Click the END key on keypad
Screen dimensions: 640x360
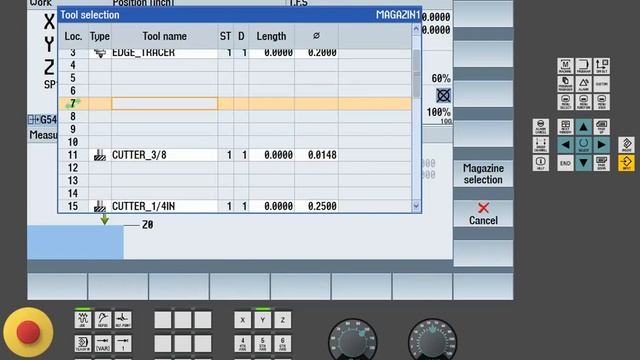pyautogui.click(x=565, y=163)
